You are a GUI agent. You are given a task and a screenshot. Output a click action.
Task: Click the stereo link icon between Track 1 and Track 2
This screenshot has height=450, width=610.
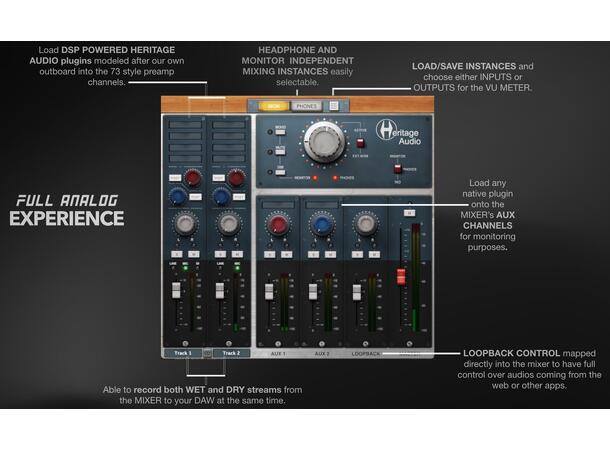coord(207,353)
